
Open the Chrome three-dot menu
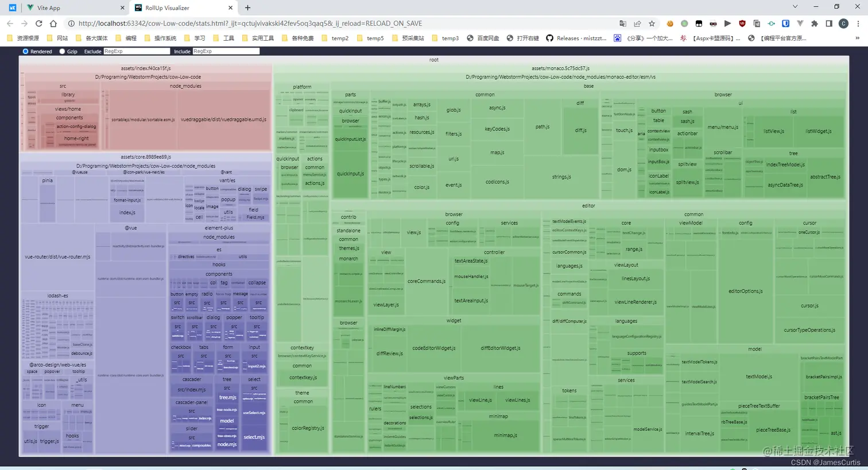tap(858, 24)
